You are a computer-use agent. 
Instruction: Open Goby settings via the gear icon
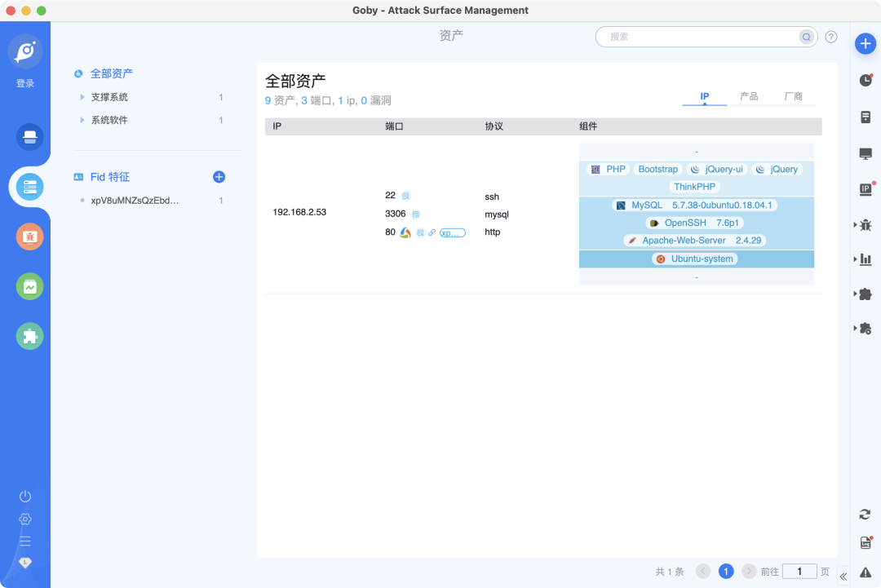tap(24, 519)
